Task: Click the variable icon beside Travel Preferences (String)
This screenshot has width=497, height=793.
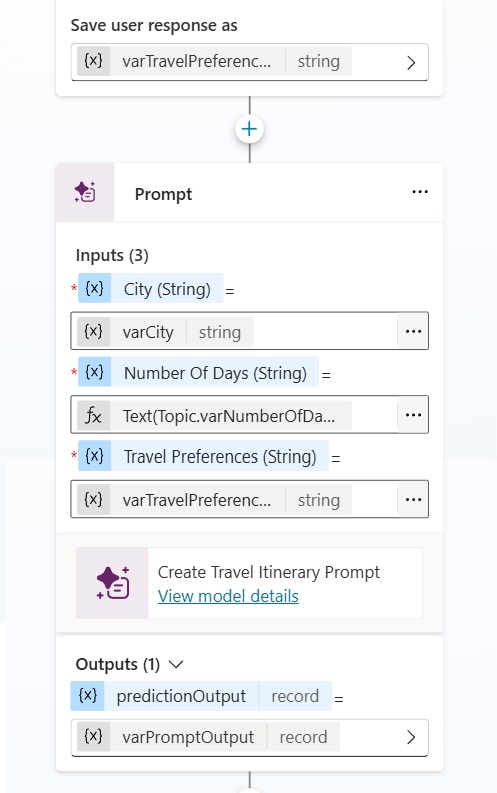Action: pyautogui.click(x=94, y=456)
